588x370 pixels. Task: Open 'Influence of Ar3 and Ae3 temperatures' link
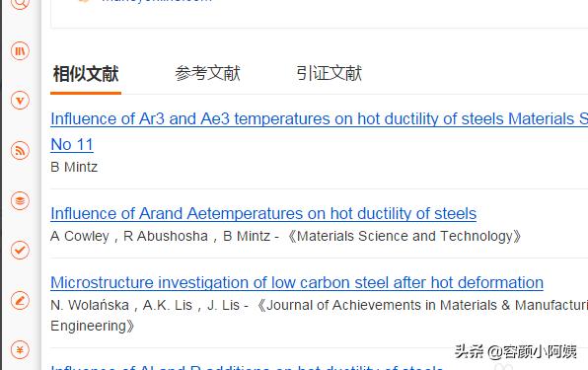point(319,118)
